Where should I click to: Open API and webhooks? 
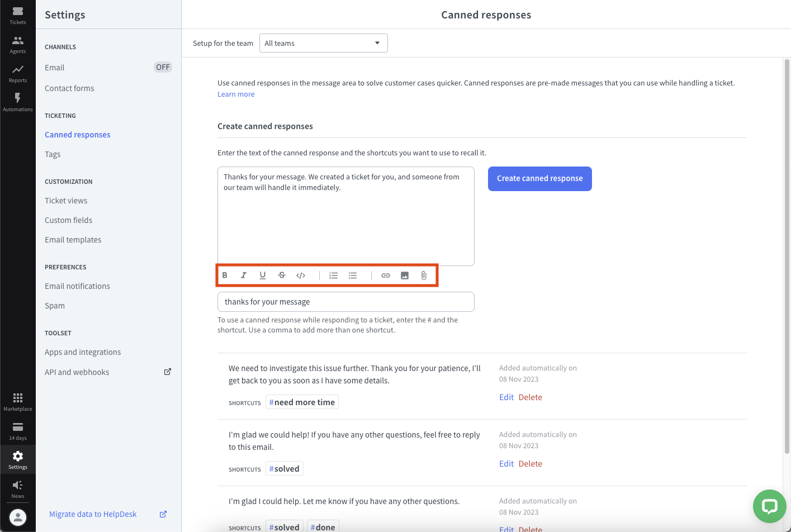[77, 372]
